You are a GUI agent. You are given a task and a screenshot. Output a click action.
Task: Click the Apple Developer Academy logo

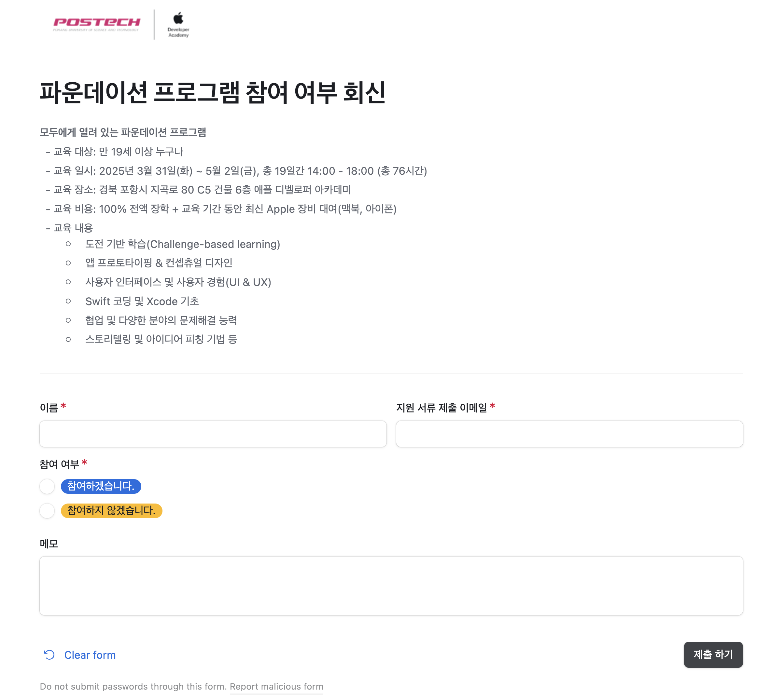pyautogui.click(x=178, y=25)
